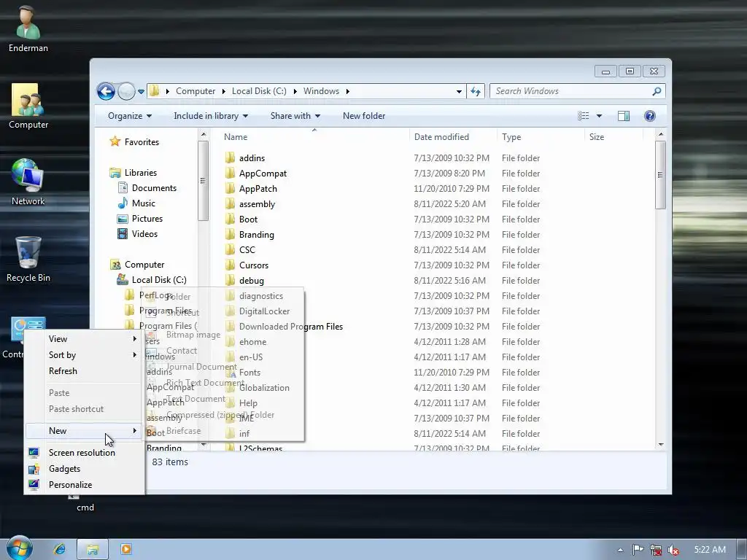Viewport: 747px width, 560px height.
Task: Select the Computer desktop icon
Action: point(28,106)
